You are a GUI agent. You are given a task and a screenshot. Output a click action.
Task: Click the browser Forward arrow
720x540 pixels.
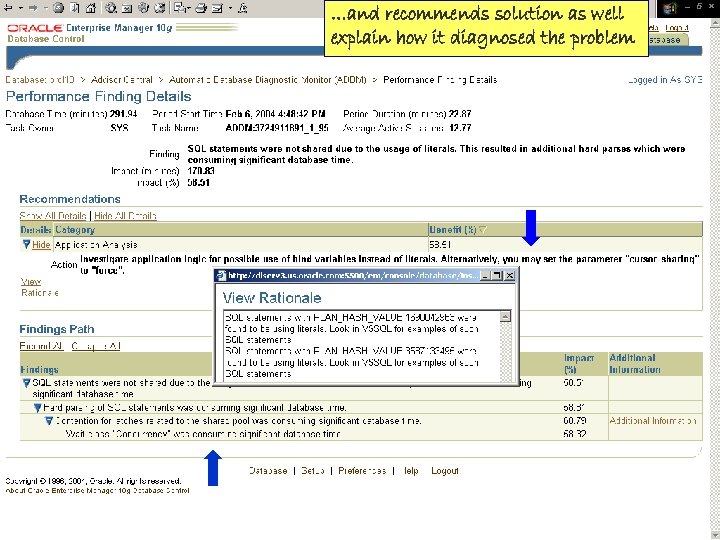tap(33, 8)
